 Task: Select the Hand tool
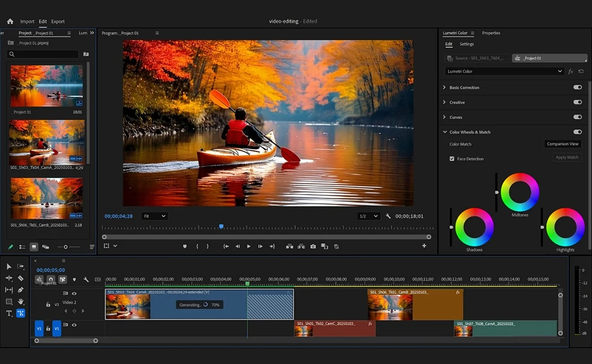pyautogui.click(x=20, y=302)
